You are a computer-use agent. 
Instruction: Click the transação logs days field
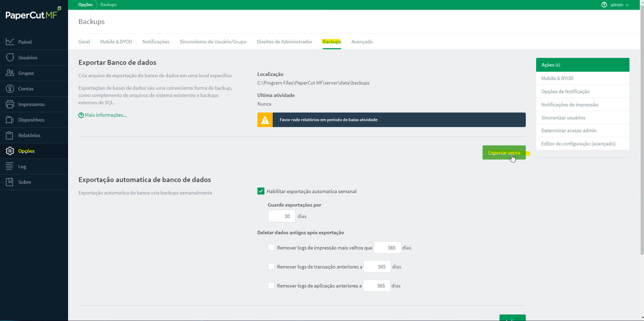tap(377, 266)
